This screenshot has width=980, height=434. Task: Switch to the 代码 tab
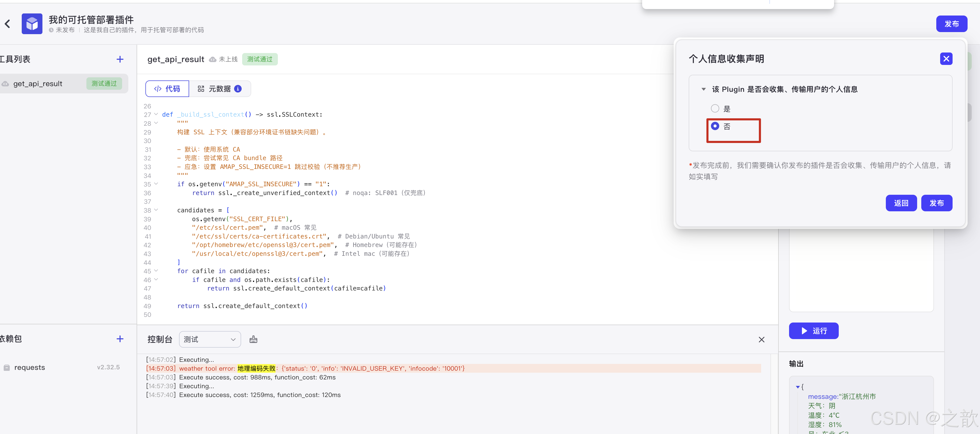167,89
